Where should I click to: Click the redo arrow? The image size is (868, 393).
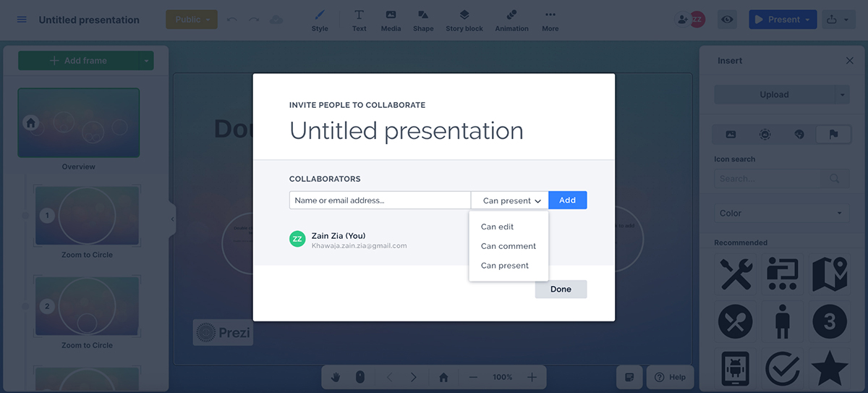(253, 20)
